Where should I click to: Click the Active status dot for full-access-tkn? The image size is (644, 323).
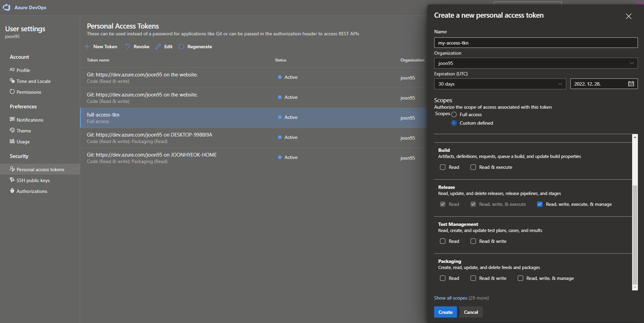280,117
